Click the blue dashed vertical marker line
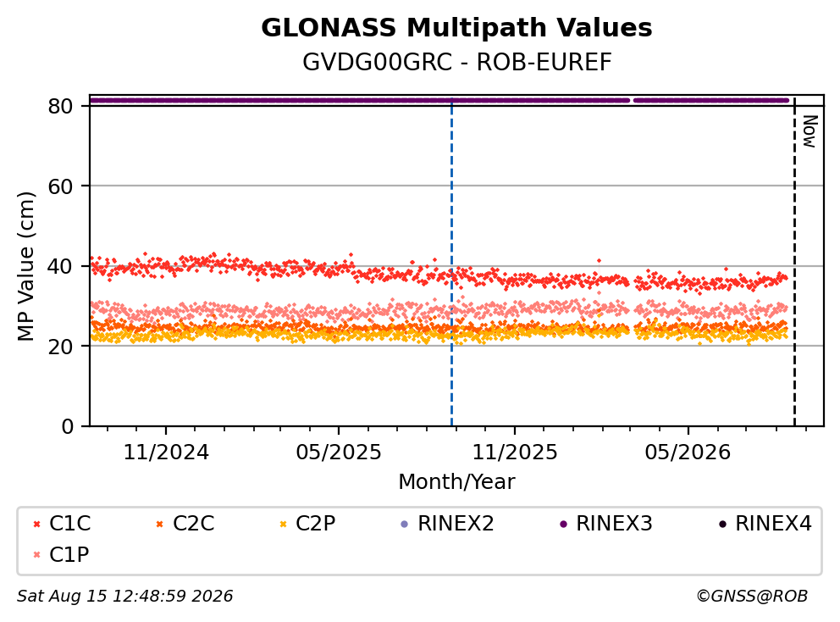The width and height of the screenshot is (840, 622). pyautogui.click(x=451, y=263)
